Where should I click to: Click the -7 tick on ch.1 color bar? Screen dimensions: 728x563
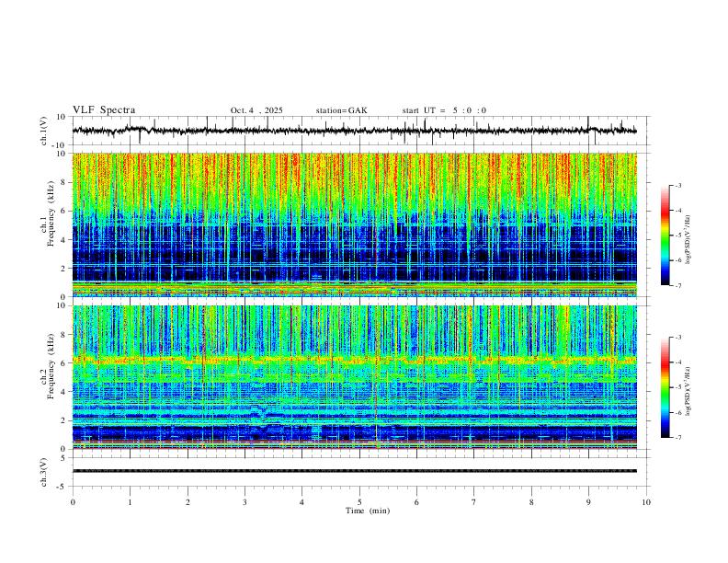[x=677, y=286]
